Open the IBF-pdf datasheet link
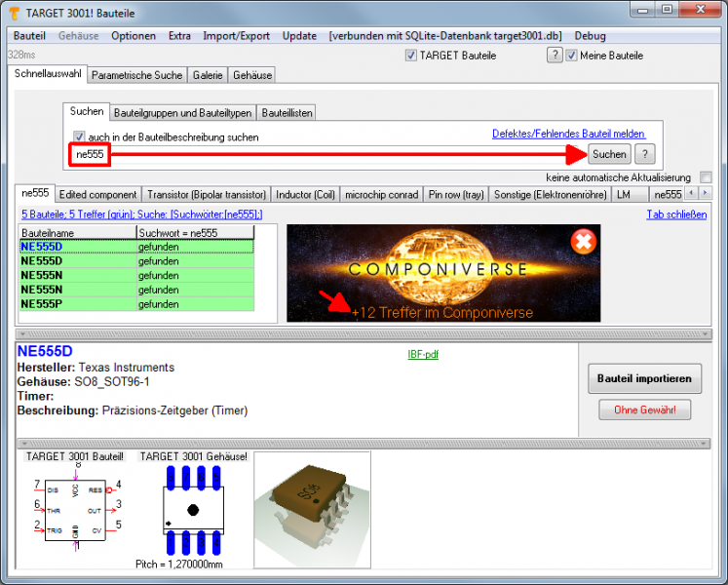 coord(422,355)
